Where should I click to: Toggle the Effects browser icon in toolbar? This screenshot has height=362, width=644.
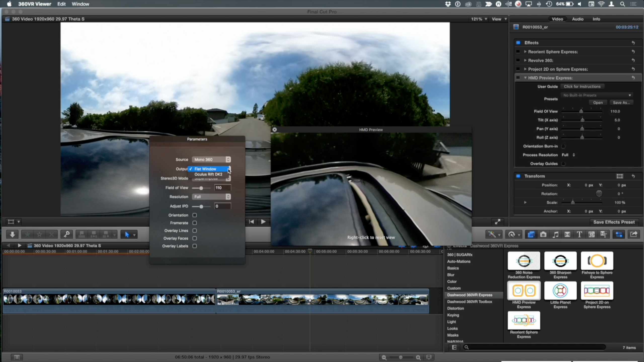click(531, 235)
